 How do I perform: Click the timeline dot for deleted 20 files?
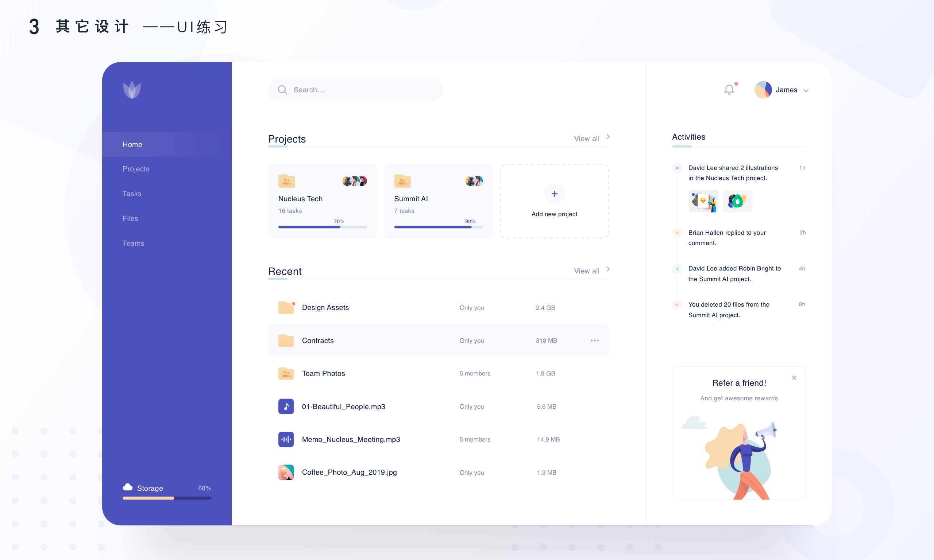677,305
